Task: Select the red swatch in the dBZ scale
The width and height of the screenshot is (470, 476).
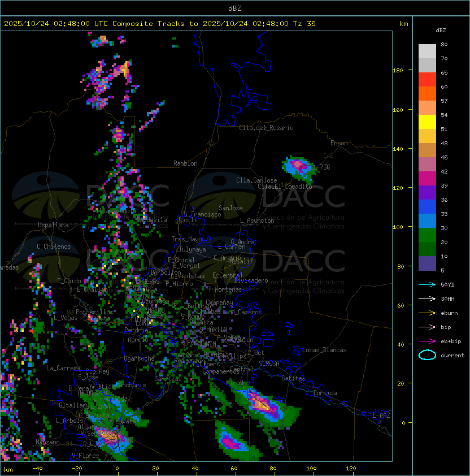Action: pos(427,80)
